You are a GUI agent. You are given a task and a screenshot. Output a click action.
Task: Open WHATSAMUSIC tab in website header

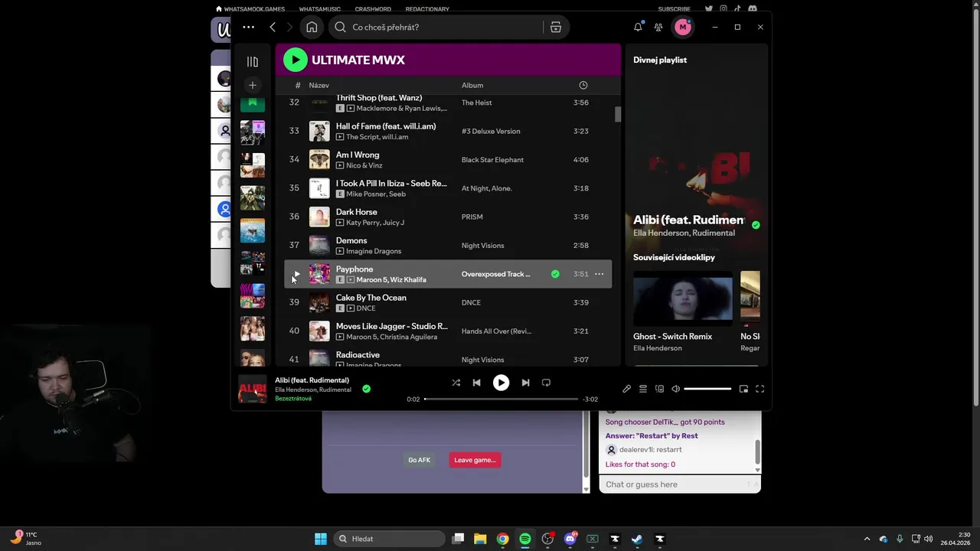tap(320, 9)
